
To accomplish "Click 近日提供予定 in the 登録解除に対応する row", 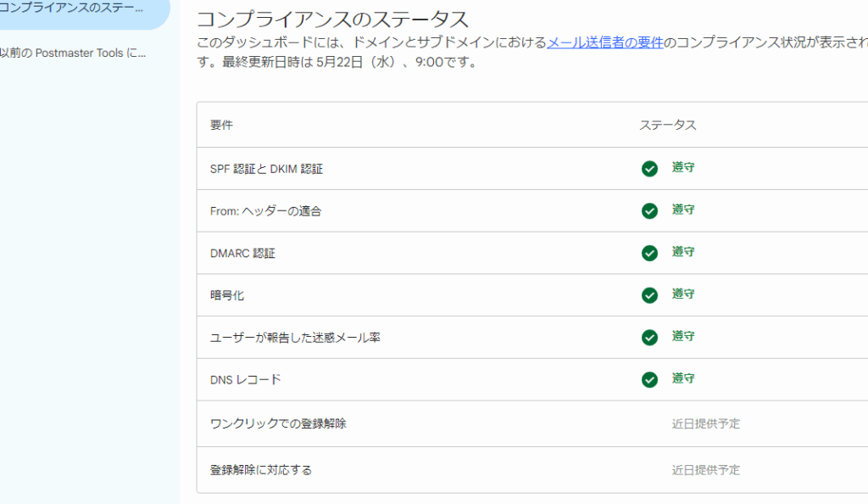I will [705, 470].
